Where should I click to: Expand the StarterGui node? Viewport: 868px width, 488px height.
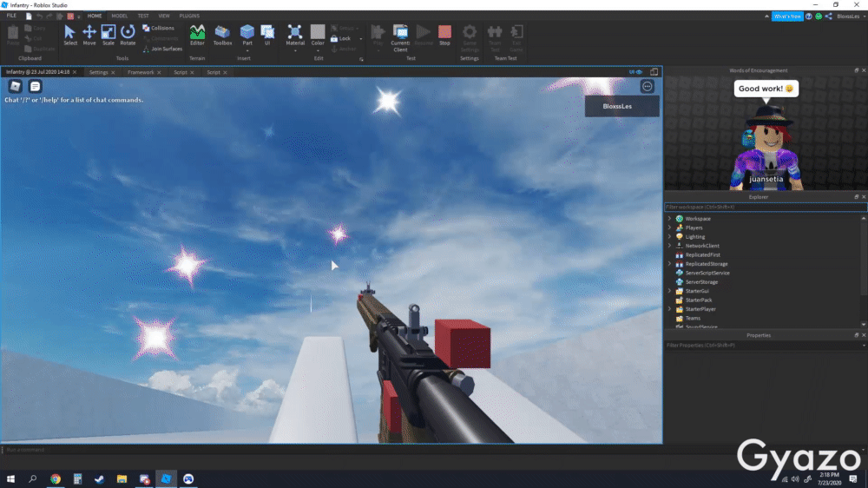point(669,291)
